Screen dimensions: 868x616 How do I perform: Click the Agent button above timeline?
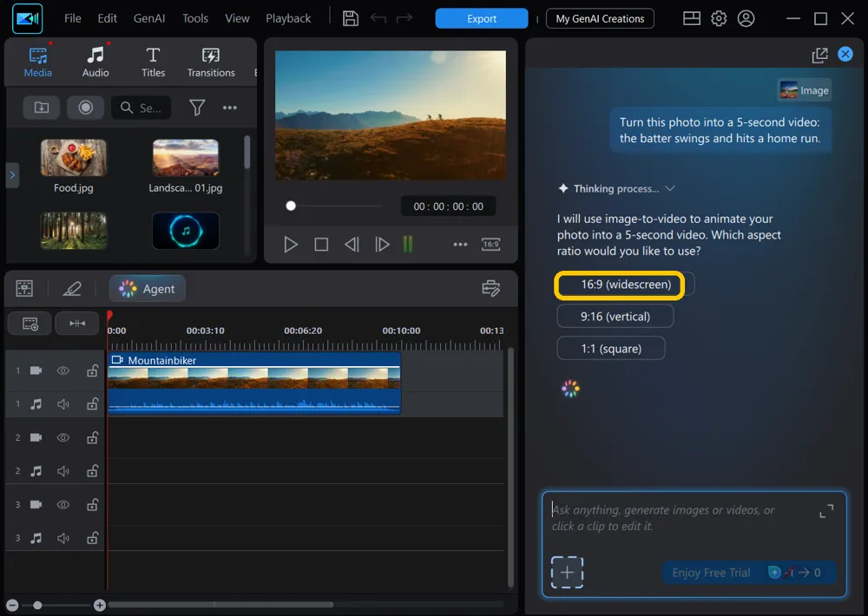pyautogui.click(x=148, y=288)
